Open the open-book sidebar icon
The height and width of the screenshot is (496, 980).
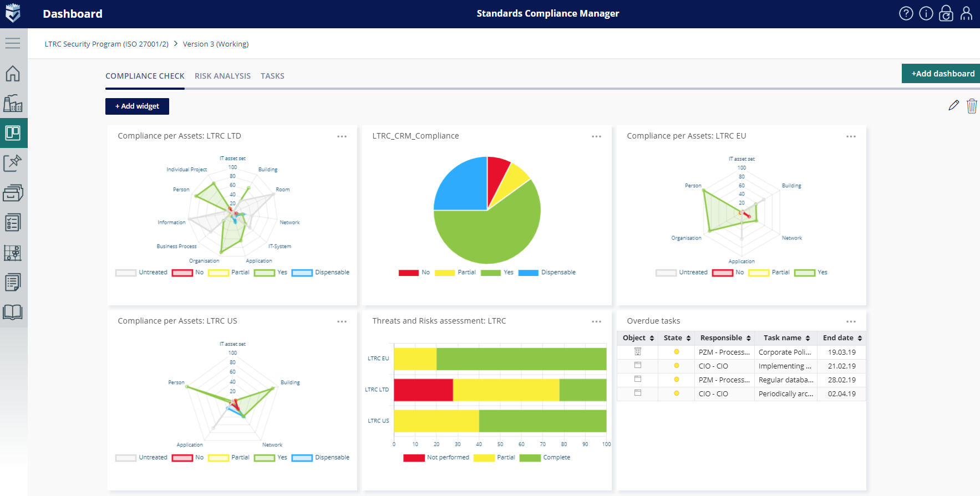click(x=13, y=313)
